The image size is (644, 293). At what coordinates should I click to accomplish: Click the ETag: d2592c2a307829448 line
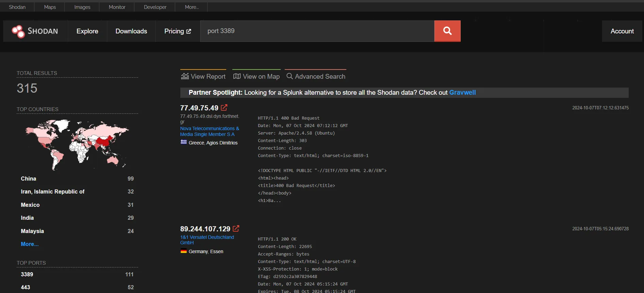(x=287, y=276)
